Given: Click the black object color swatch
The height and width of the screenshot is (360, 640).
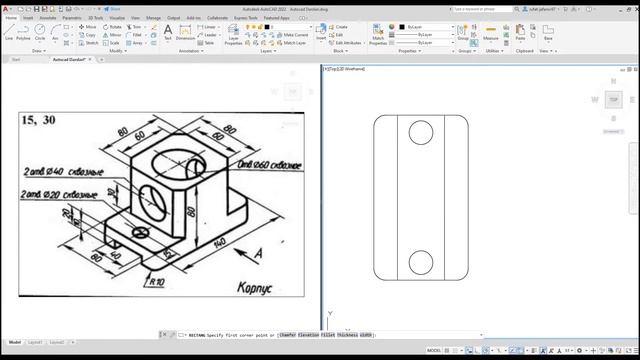Looking at the screenshot, I should (402, 27).
